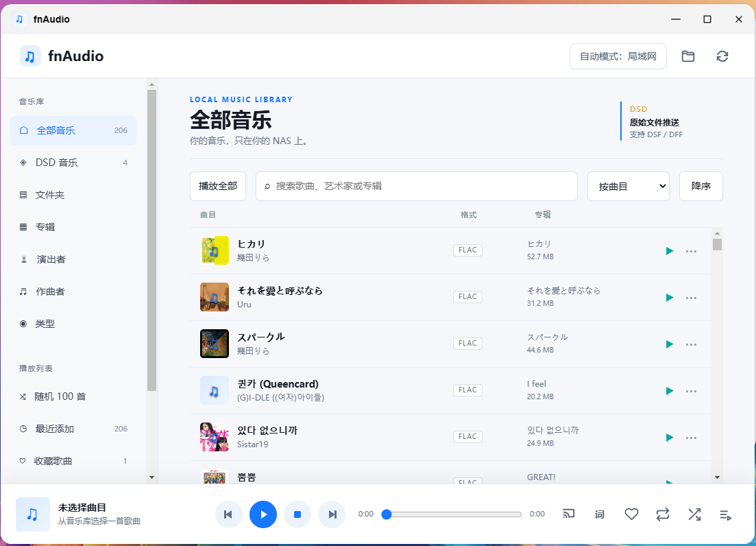
Task: Open 专辑 in the sidebar
Action: pos(73,226)
